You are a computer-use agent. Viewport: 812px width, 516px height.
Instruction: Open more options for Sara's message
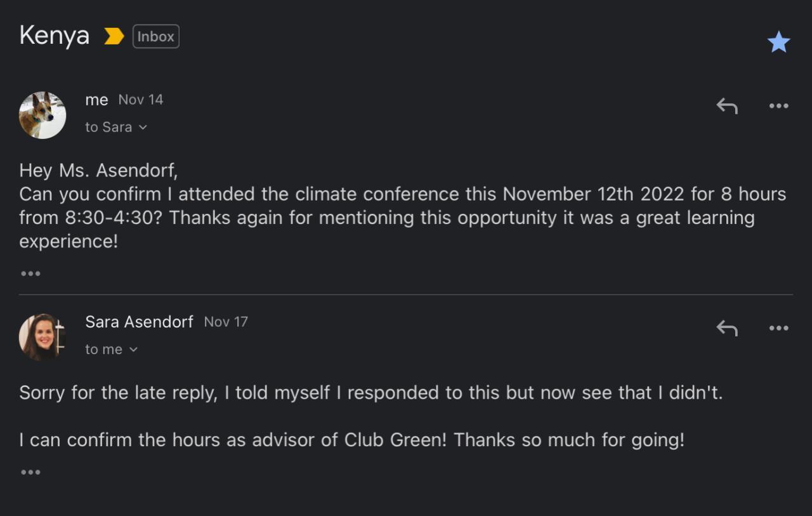pos(778,328)
